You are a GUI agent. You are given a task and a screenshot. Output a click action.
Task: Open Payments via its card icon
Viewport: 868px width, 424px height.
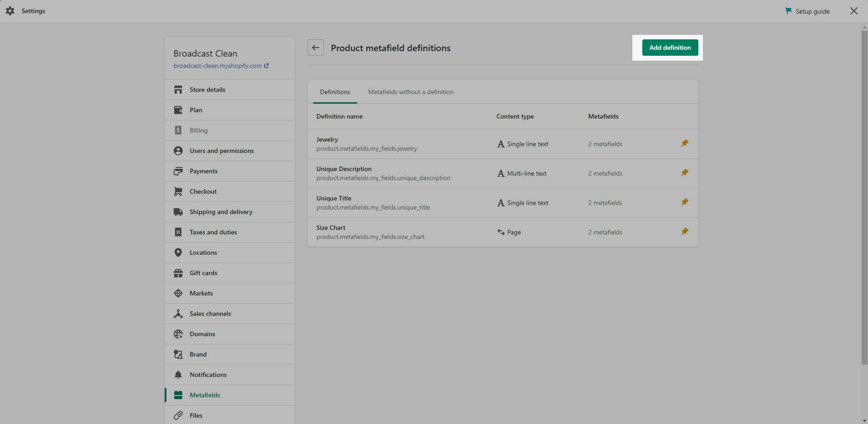point(178,171)
